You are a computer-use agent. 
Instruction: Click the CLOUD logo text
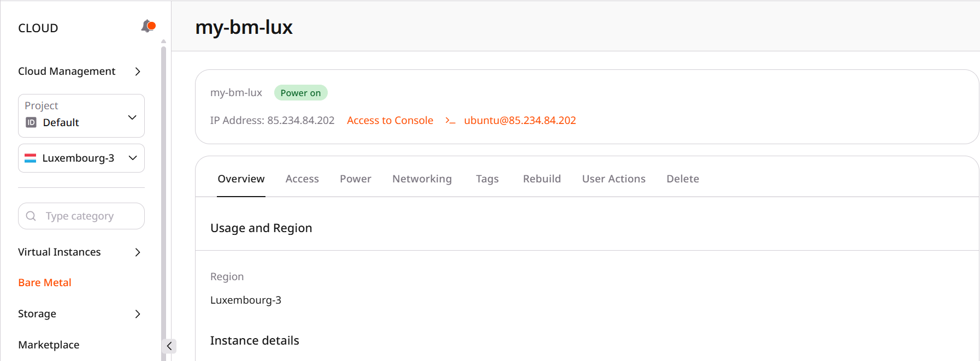tap(38, 28)
